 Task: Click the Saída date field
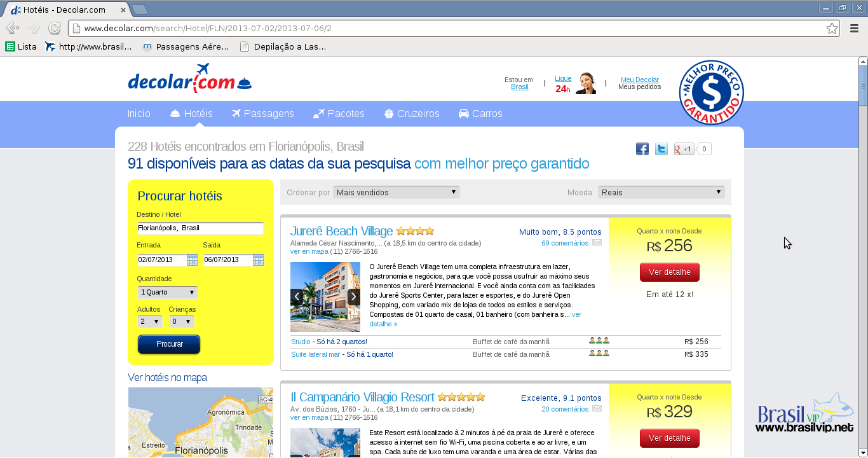[x=227, y=260]
